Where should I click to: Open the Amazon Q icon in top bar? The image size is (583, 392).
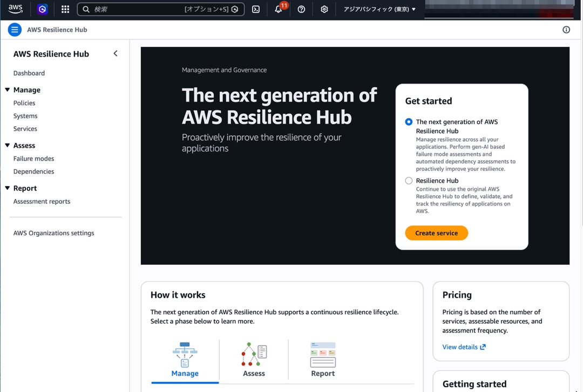43,9
